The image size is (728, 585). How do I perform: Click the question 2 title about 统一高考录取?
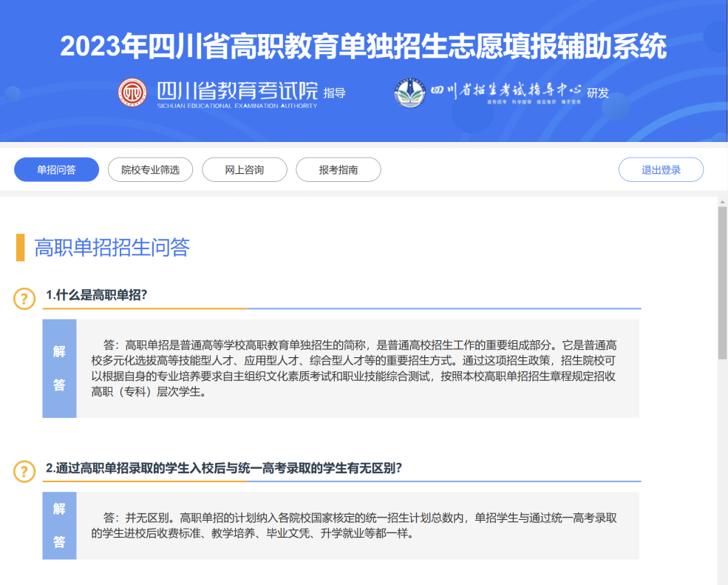224,468
